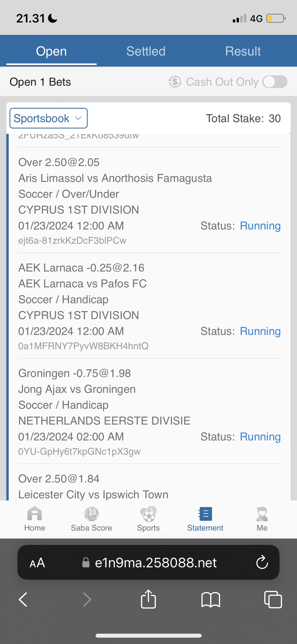Screen dimensions: 297x644
Task: Tap the Sports ball icon
Action: [x=148, y=514]
